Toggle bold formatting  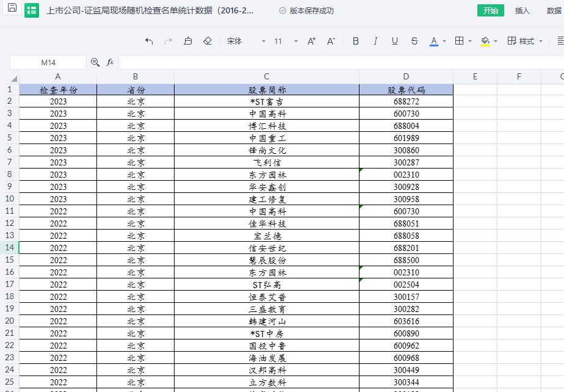pos(356,41)
